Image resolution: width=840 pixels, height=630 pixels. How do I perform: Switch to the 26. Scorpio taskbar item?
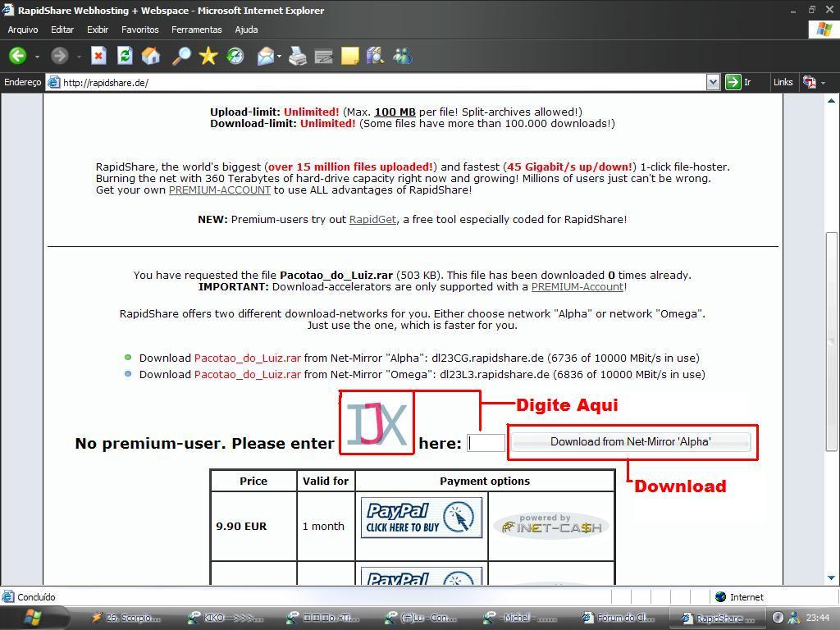point(126,618)
